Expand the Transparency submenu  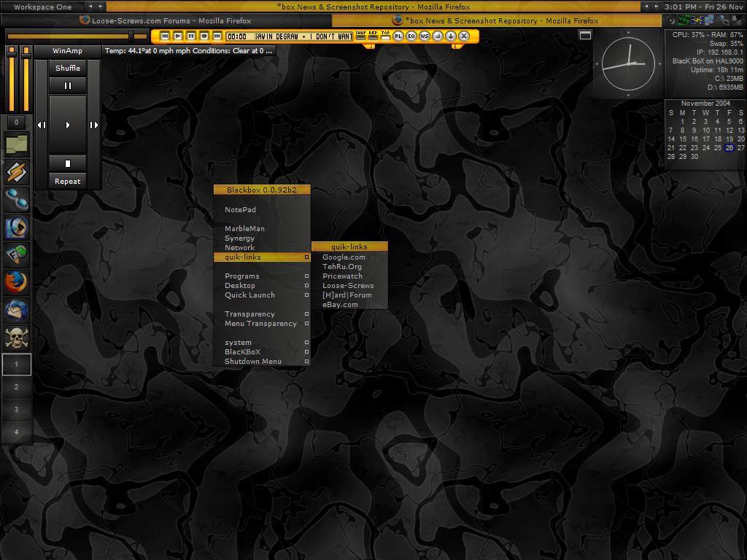coord(262,314)
